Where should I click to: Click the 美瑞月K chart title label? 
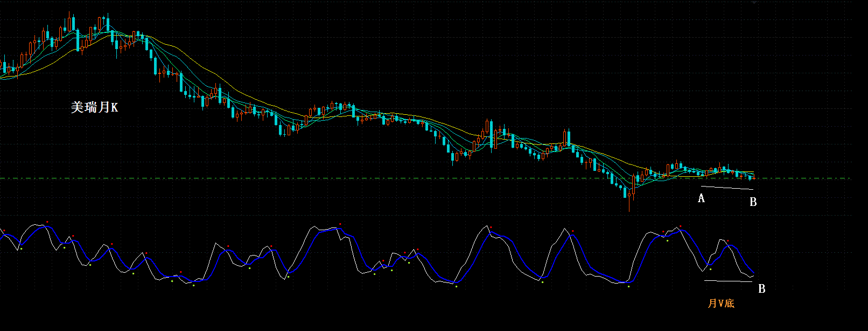click(94, 107)
